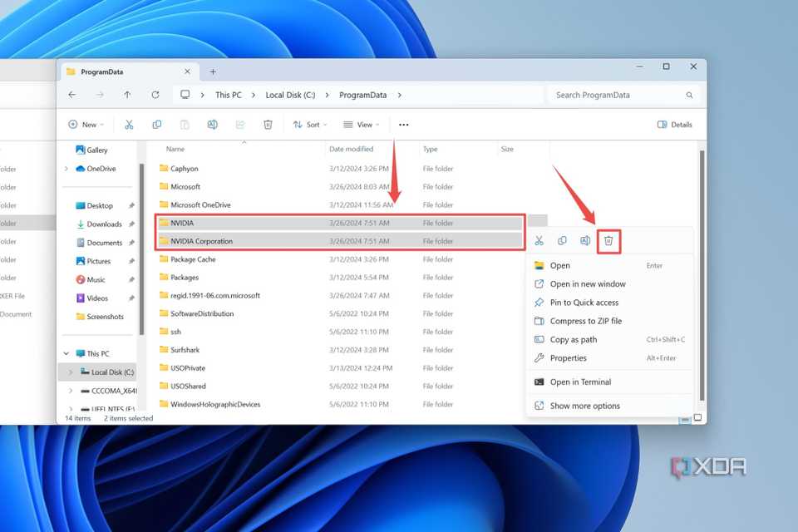Select the Surfshark folder
The height and width of the screenshot is (532, 798).
pyautogui.click(x=185, y=350)
